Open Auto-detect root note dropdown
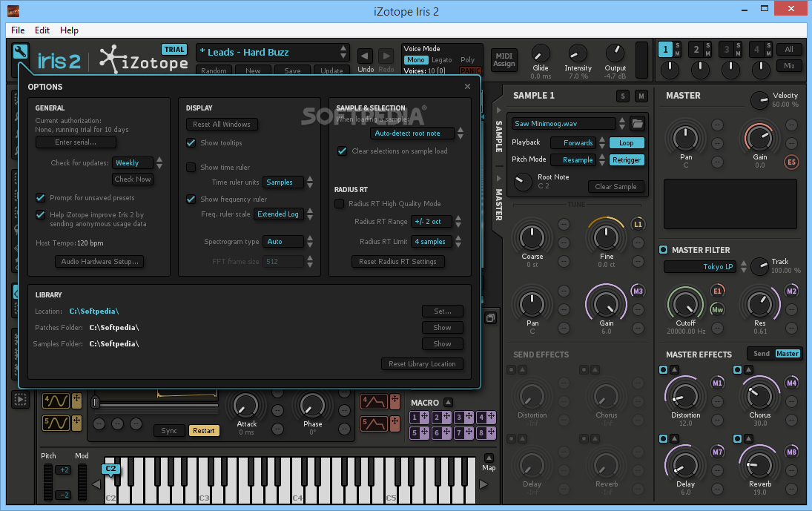This screenshot has width=812, height=511. (412, 133)
